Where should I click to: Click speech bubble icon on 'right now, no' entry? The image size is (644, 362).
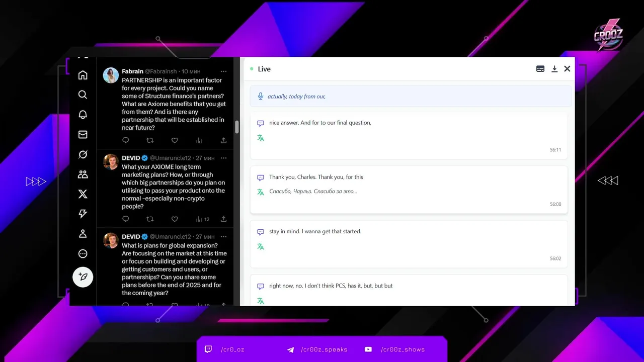click(261, 286)
